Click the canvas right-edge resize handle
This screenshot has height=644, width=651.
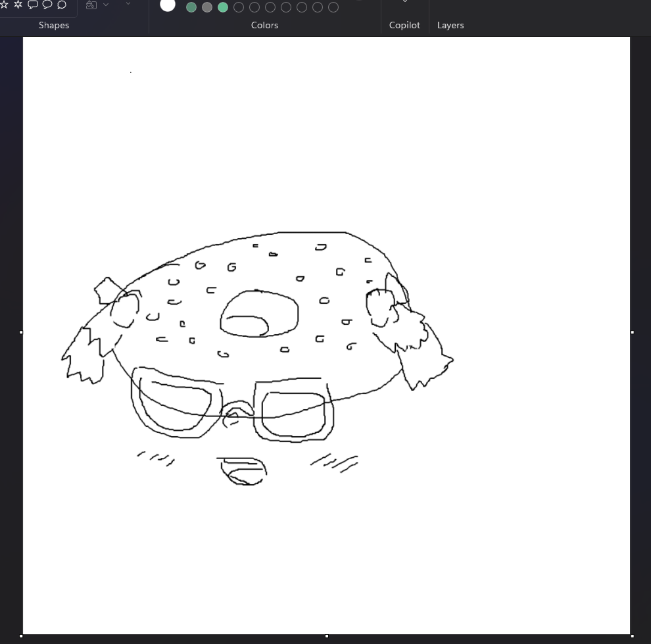coord(633,332)
